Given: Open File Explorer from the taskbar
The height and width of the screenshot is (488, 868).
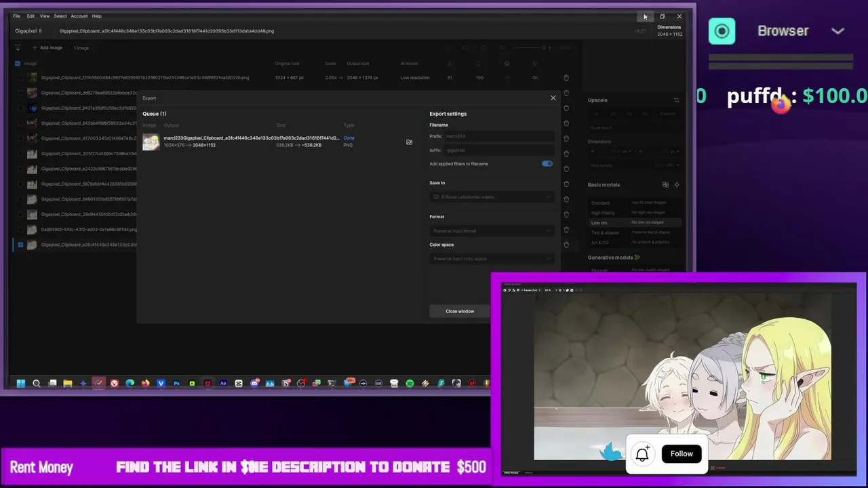Looking at the screenshot, I should pos(68,384).
